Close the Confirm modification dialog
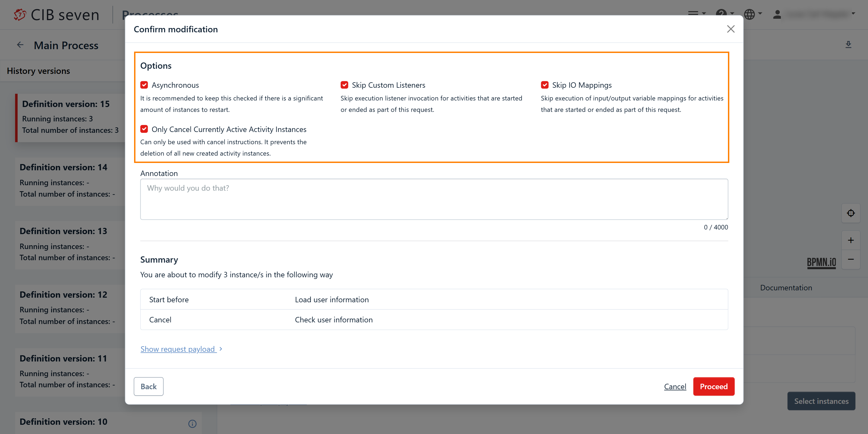Viewport: 868px width, 434px height. (730, 29)
